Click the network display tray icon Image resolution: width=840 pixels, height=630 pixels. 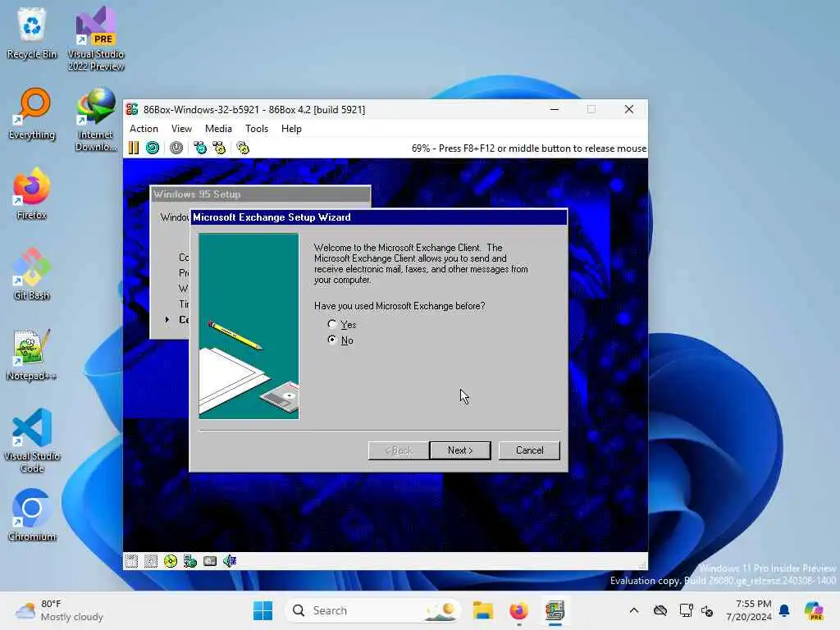point(685,610)
